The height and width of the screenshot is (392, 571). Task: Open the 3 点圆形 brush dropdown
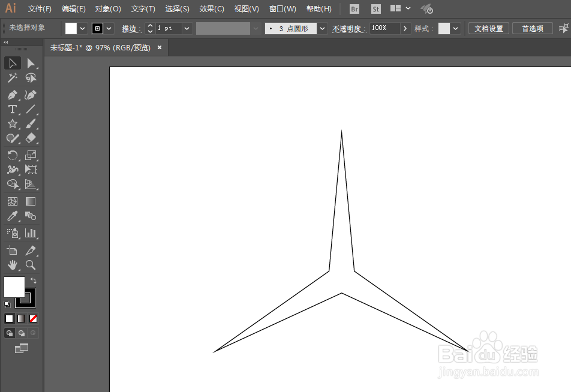pos(322,28)
